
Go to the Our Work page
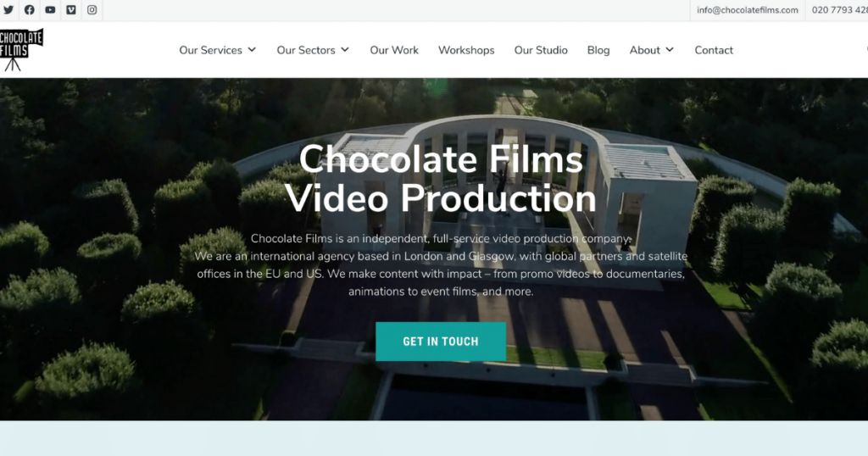(x=394, y=50)
